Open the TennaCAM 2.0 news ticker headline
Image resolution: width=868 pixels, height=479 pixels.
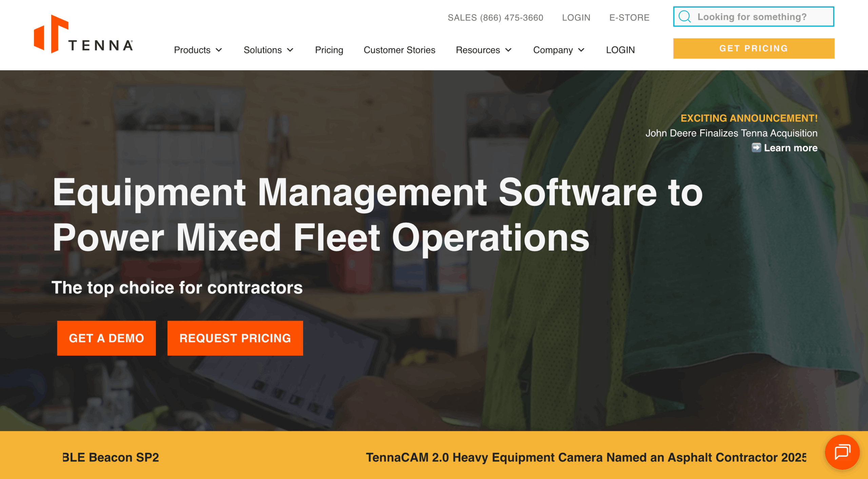click(x=586, y=457)
